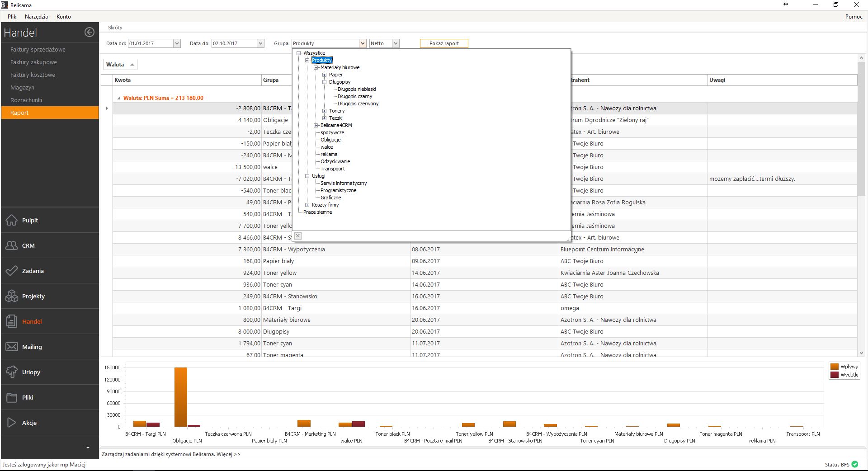868x471 pixels.
Task: Close the group tree popup
Action: [297, 236]
